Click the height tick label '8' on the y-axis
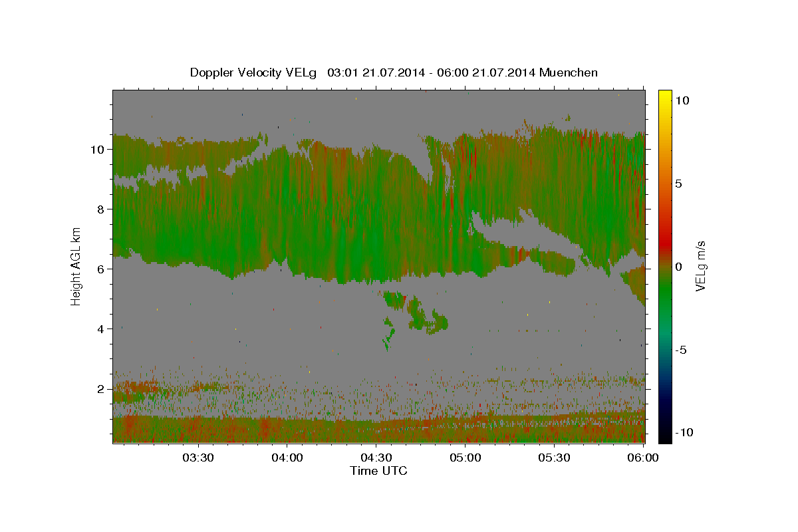Screen dimensions: 798x532 point(102,209)
